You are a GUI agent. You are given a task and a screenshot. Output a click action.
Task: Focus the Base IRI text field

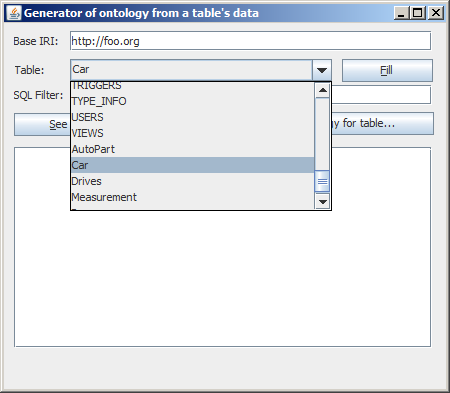(x=251, y=41)
